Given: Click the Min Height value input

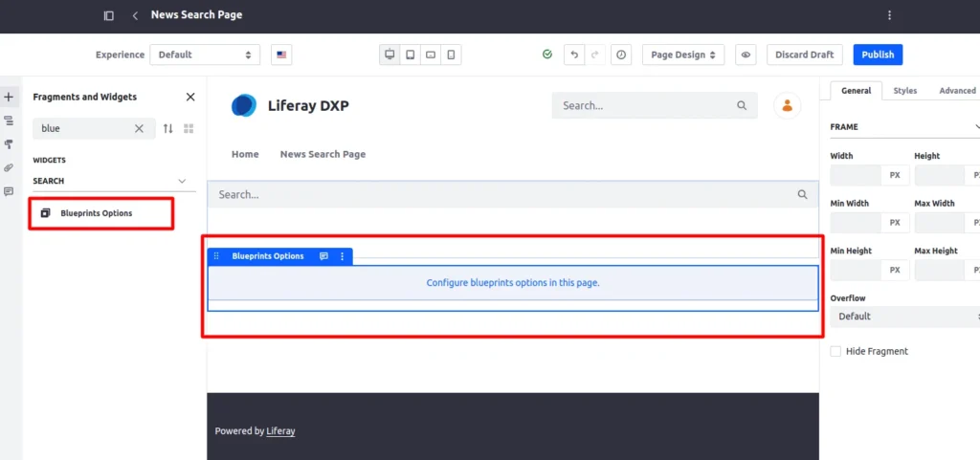Looking at the screenshot, I should click(x=856, y=271).
